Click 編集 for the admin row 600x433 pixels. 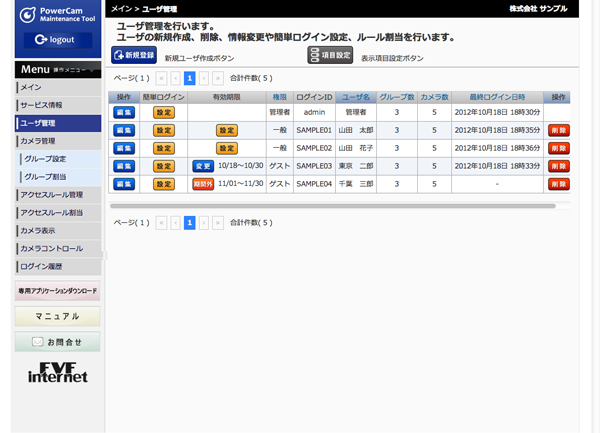124,113
